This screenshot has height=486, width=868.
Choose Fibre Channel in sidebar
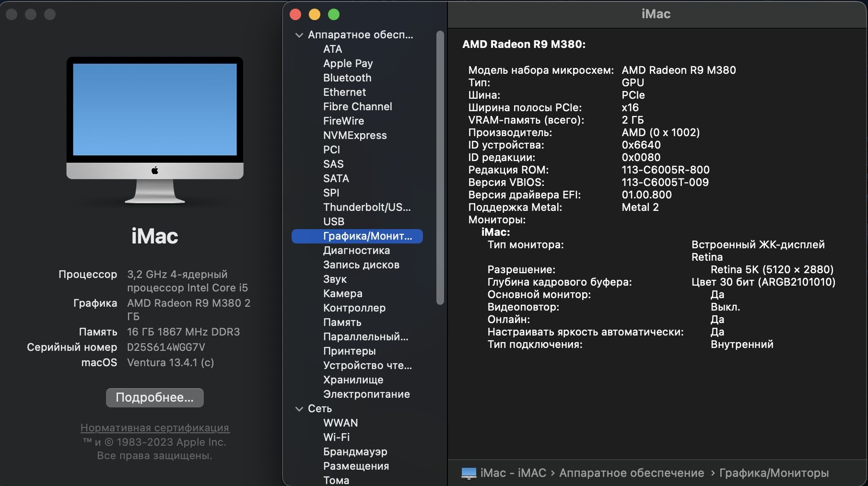pos(357,106)
